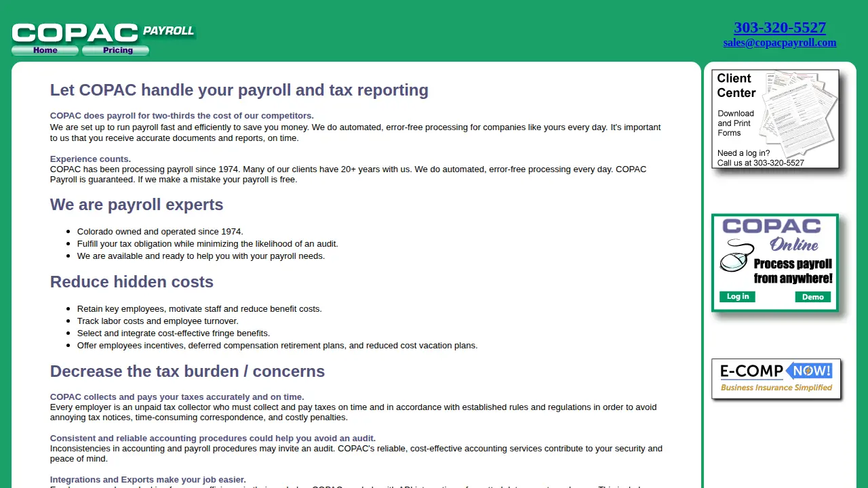Launch the COPAC Online Demo
Screen dimensions: 868x488
click(812, 297)
